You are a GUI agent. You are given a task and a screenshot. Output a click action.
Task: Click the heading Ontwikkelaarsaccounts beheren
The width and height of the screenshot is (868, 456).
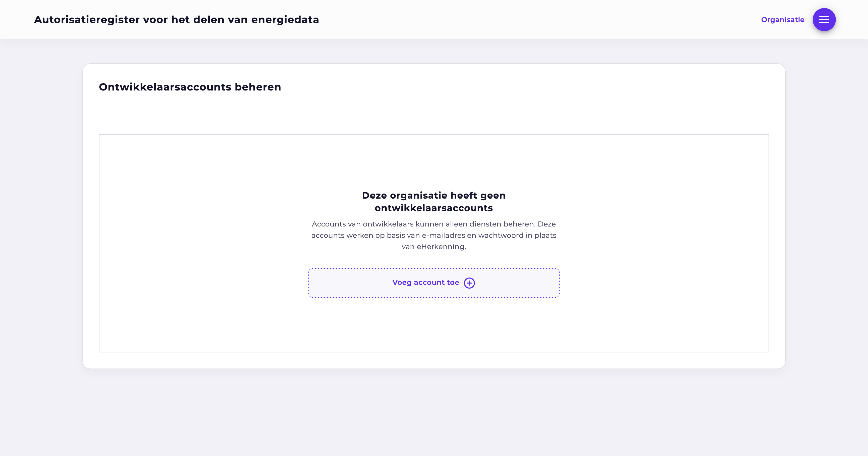[190, 87]
